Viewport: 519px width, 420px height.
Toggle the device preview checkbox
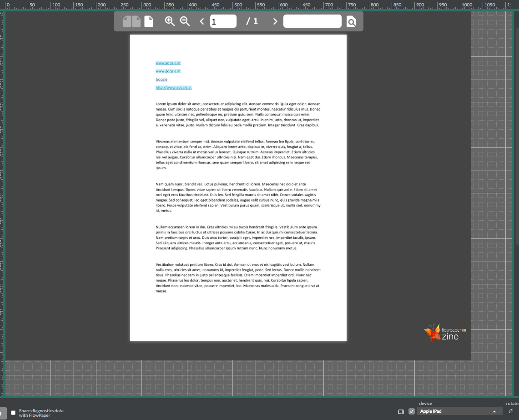412,411
